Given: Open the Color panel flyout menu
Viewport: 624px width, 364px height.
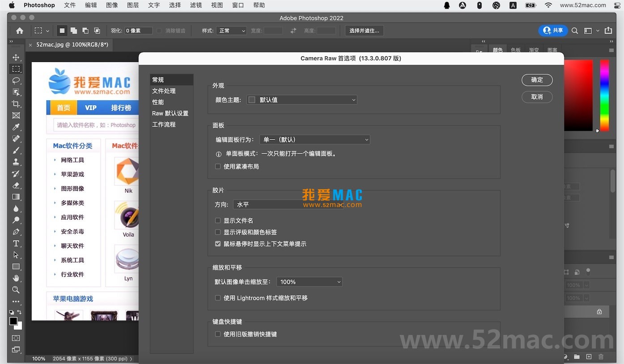Looking at the screenshot, I should 611,51.
